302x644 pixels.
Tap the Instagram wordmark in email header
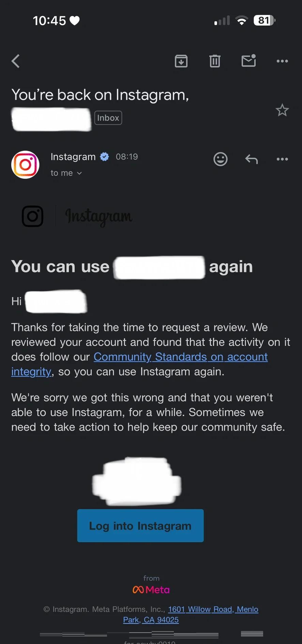pyautogui.click(x=99, y=216)
